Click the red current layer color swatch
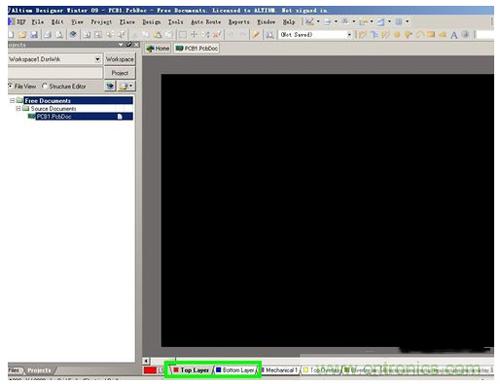 click(150, 370)
